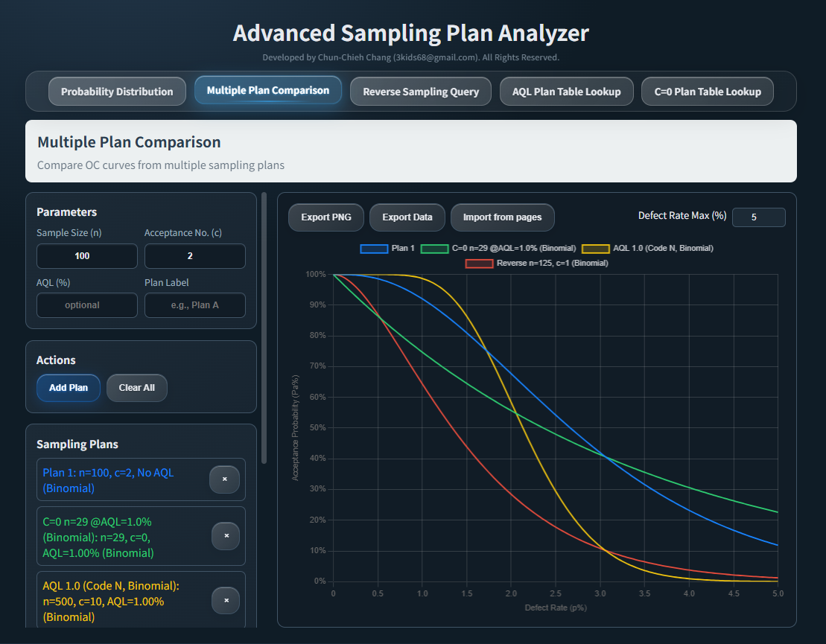The height and width of the screenshot is (644, 826).
Task: Open the Multiple Plan Comparison tab
Action: point(268,91)
